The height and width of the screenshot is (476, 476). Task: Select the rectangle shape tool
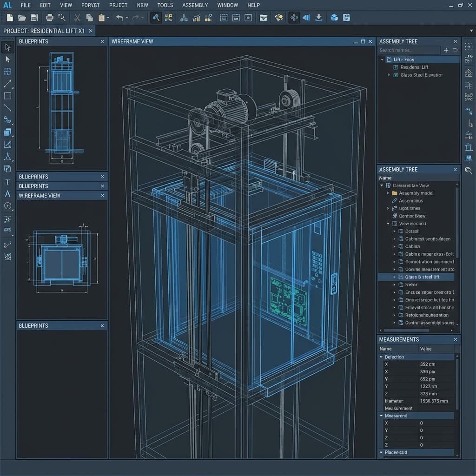coord(7,96)
